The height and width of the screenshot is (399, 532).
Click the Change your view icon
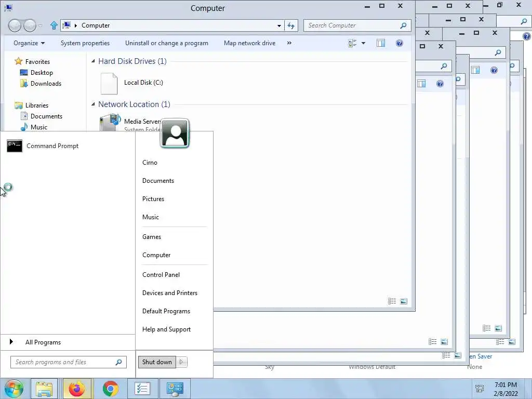(x=352, y=43)
